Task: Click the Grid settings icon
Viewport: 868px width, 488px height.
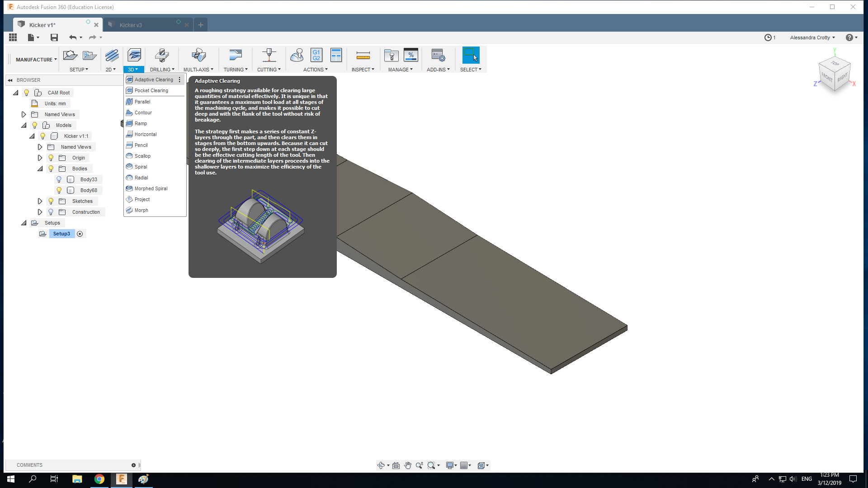Action: [464, 465]
